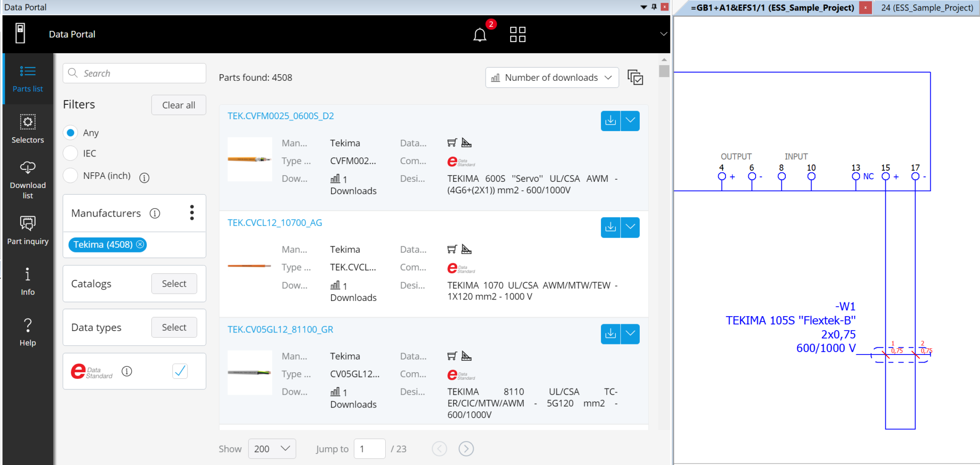Click drawing-data ruler icon for TEK.CVFM0025_0600S_D2
This screenshot has width=980, height=465.
(467, 143)
